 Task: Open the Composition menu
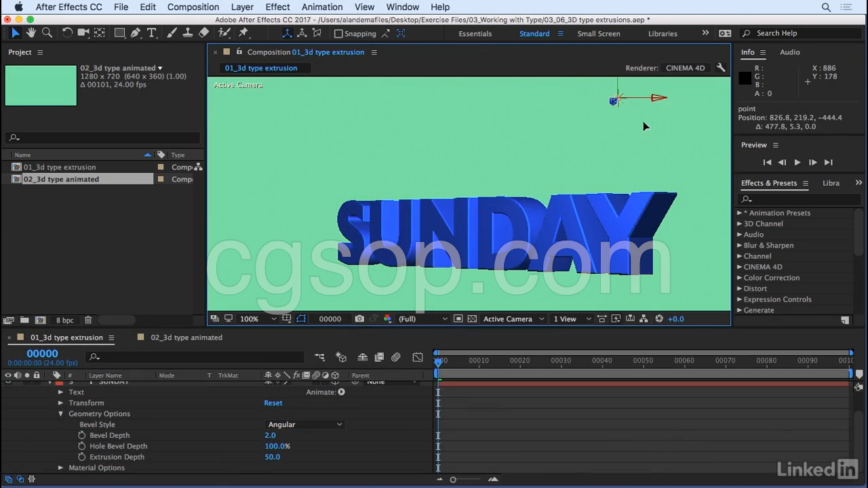pos(193,7)
